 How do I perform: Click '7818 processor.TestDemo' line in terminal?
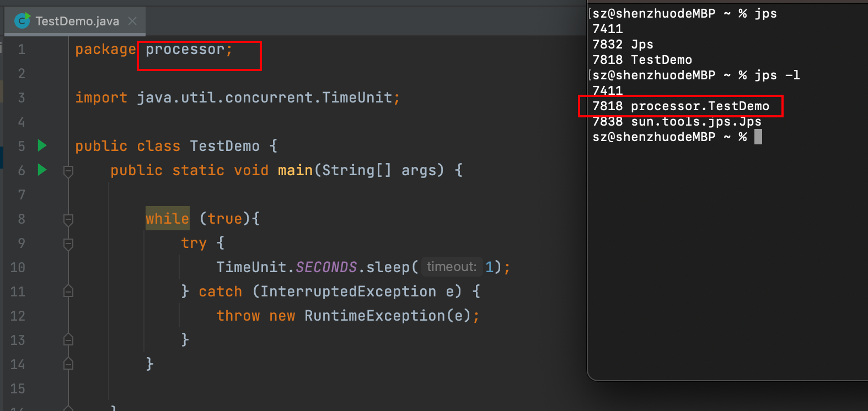(681, 106)
